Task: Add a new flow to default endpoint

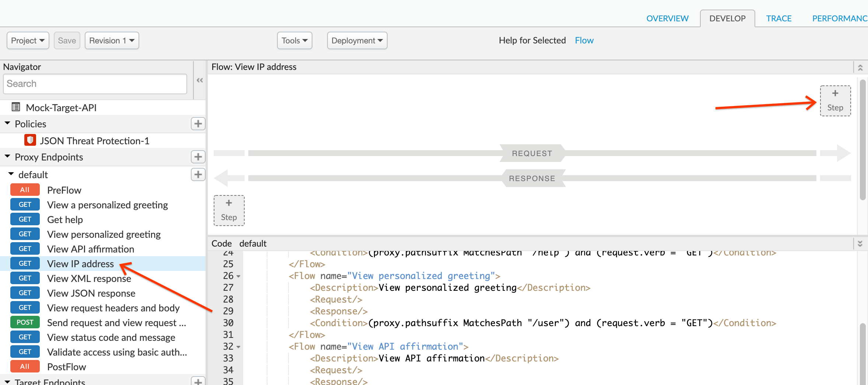Action: [198, 174]
